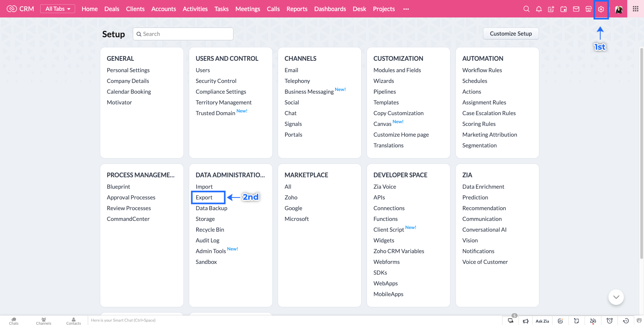Click your profile avatar picture
The width and height of the screenshot is (644, 325).
tap(619, 9)
